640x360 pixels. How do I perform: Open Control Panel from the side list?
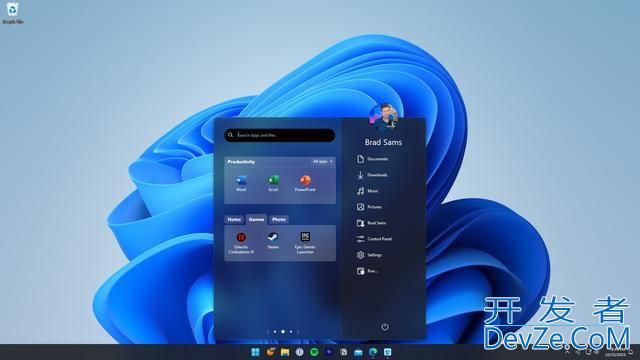pyautogui.click(x=374, y=239)
